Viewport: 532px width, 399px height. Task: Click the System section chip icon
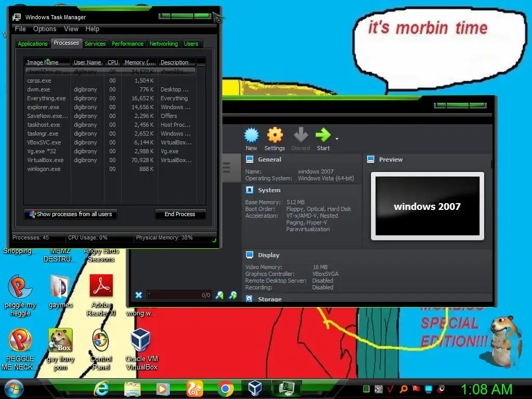(250, 190)
